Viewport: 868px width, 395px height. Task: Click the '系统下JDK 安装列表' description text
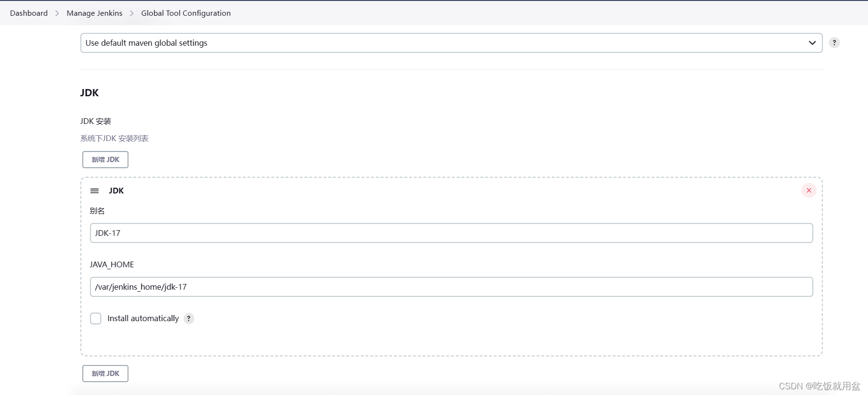tap(114, 138)
